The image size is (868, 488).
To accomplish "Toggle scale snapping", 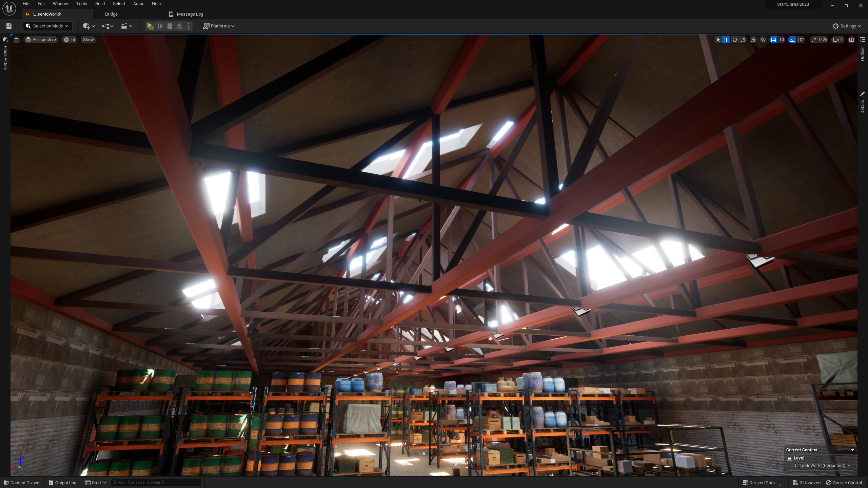I will [x=814, y=40].
